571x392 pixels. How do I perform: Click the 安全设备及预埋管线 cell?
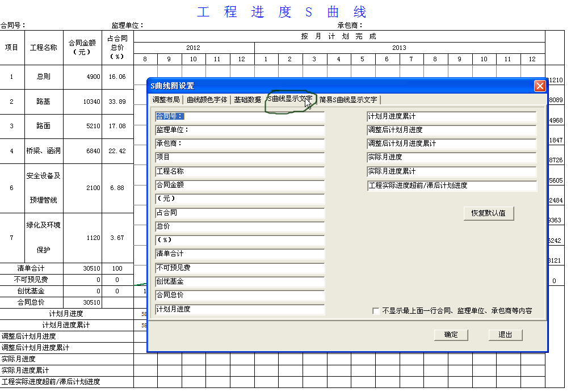point(44,188)
